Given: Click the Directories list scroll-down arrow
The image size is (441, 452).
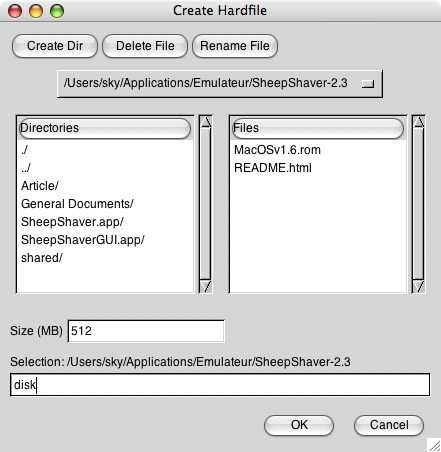Looking at the screenshot, I should (x=206, y=286).
